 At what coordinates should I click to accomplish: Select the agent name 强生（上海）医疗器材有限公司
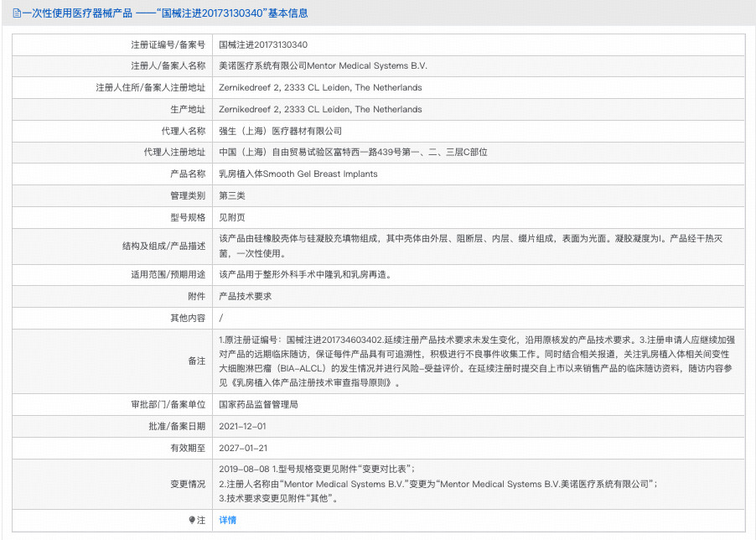(x=280, y=132)
